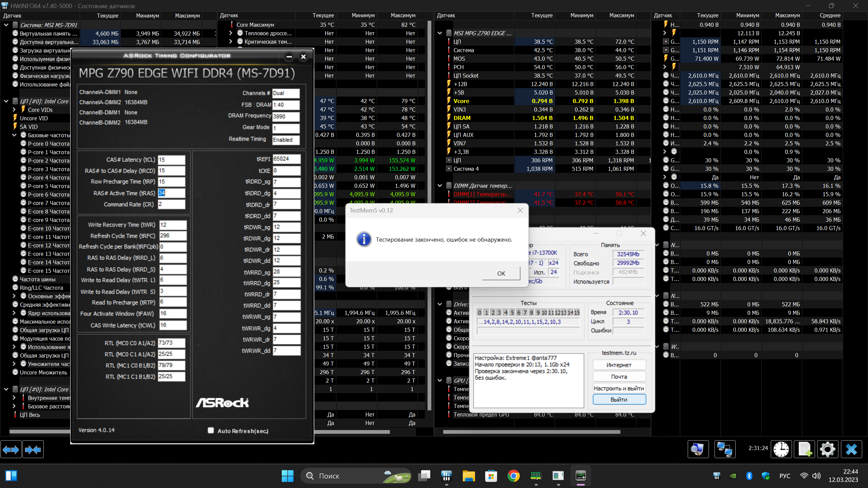Click the log file with plus icon

[x=804, y=449]
